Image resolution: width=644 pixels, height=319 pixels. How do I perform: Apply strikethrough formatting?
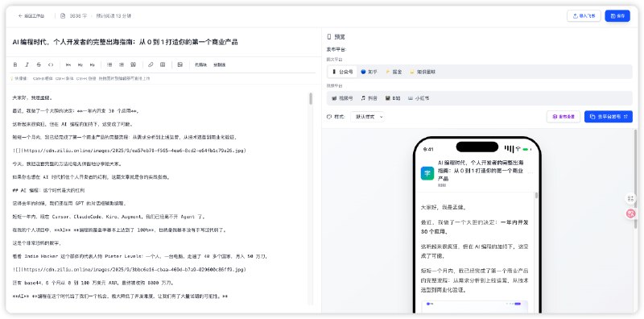pyautogui.click(x=39, y=65)
